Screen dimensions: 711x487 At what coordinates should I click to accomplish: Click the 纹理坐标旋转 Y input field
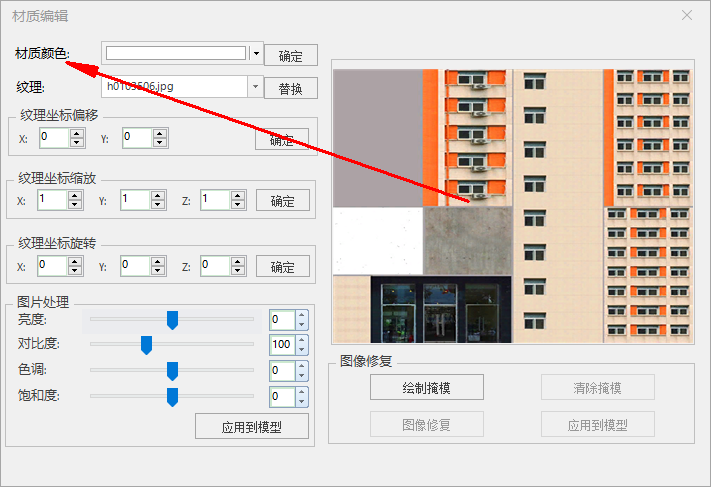[136, 266]
